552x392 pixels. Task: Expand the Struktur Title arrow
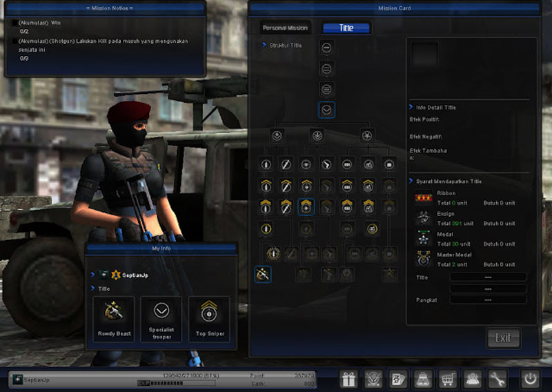click(x=264, y=45)
